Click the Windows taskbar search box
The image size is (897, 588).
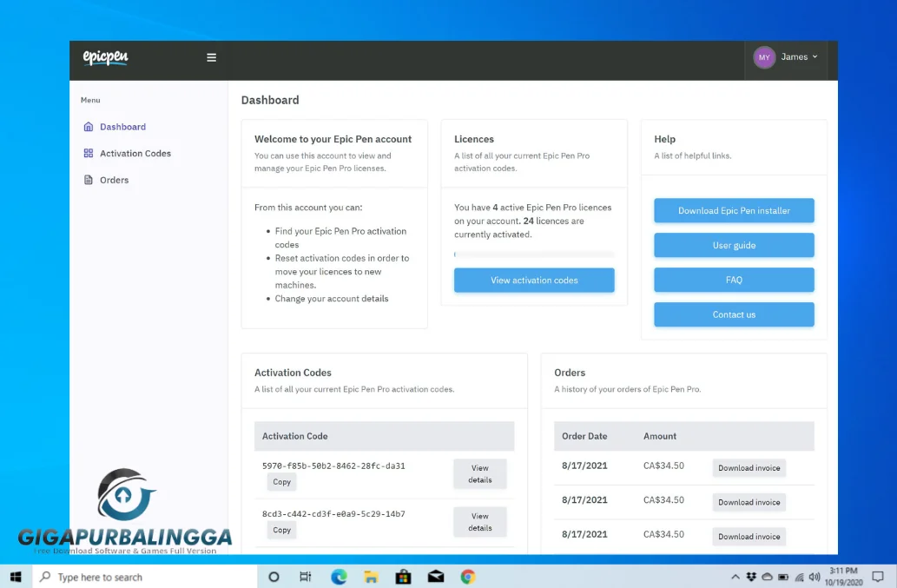point(145,577)
